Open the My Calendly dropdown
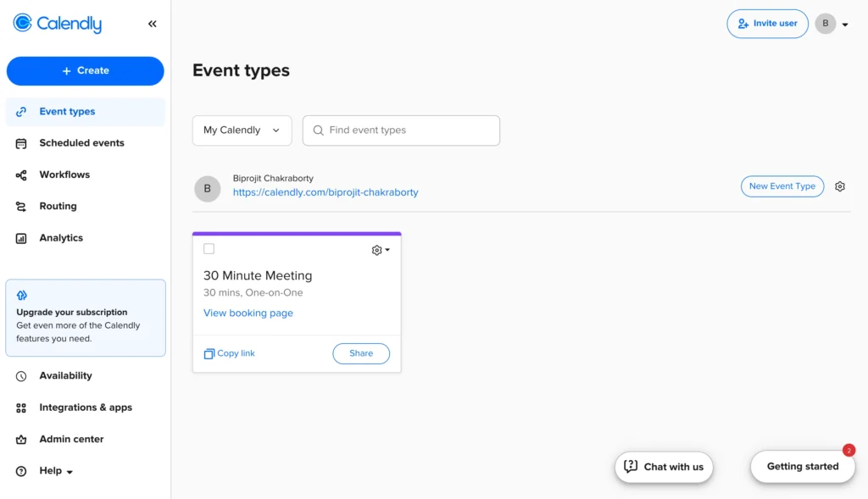The image size is (868, 499). click(x=242, y=130)
